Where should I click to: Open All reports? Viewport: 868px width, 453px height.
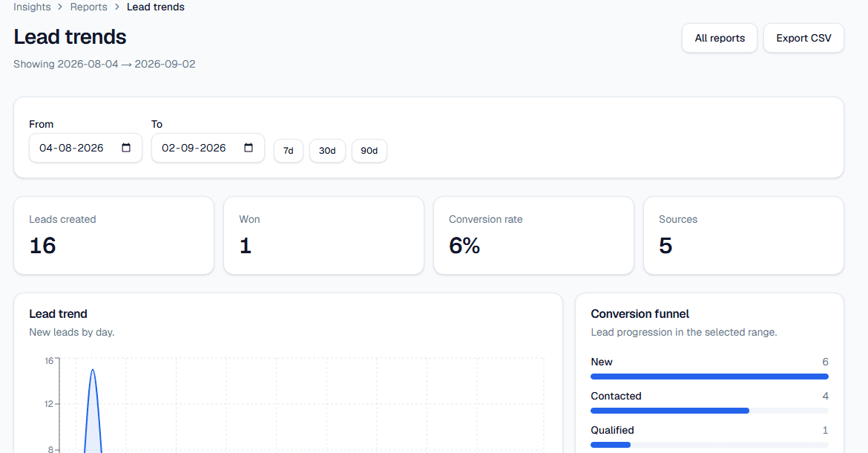tap(720, 38)
